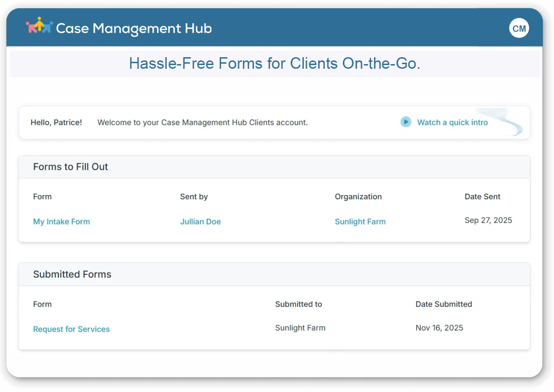Click Form column header in Submitted Forms
Screen dimensions: 554x392
[x=42, y=304]
